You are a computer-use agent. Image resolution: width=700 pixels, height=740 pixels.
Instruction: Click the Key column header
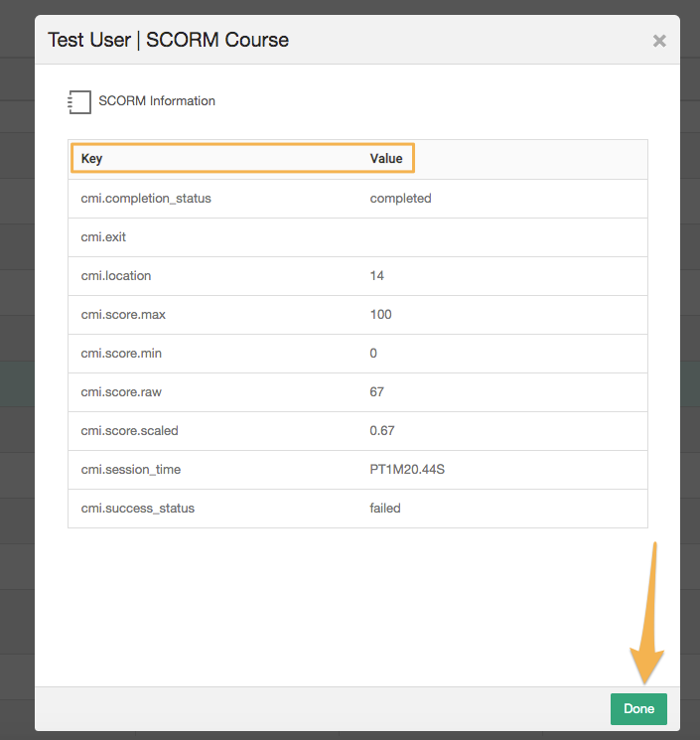point(91,159)
